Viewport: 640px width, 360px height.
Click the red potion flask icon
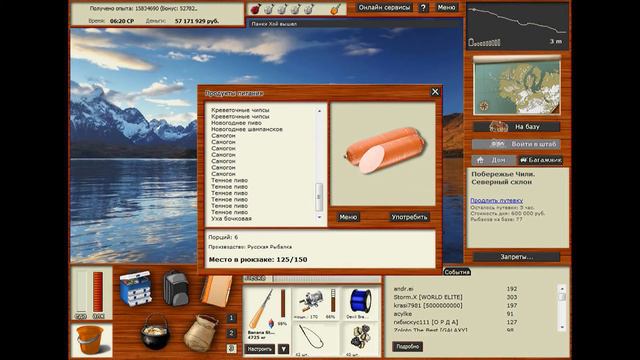[255, 9]
